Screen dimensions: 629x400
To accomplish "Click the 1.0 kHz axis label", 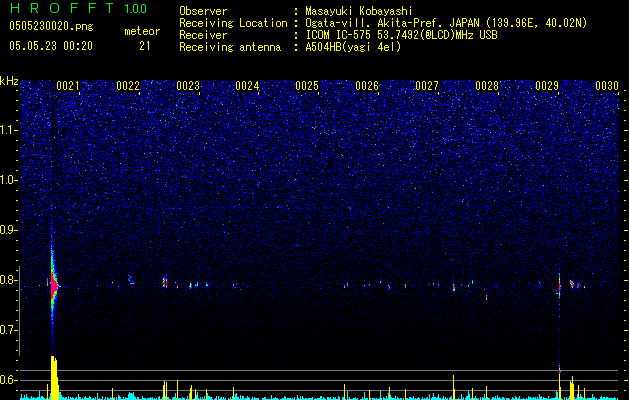I will (9, 180).
